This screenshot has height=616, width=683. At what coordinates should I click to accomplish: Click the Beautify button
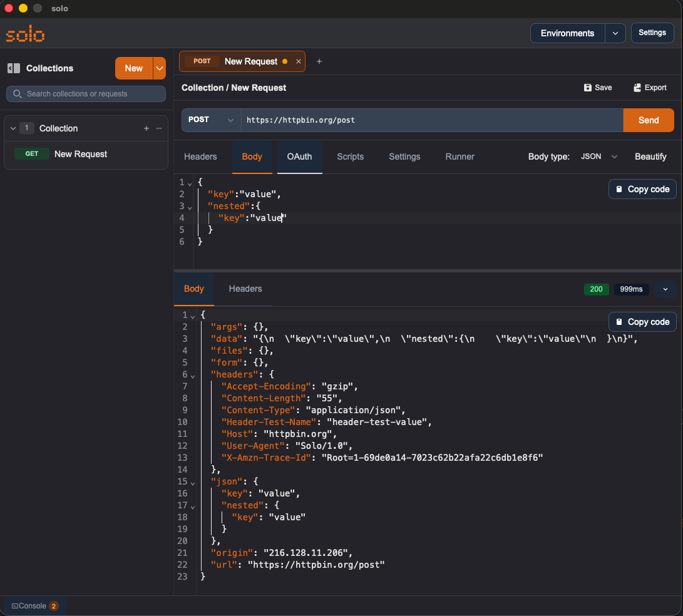click(x=651, y=157)
